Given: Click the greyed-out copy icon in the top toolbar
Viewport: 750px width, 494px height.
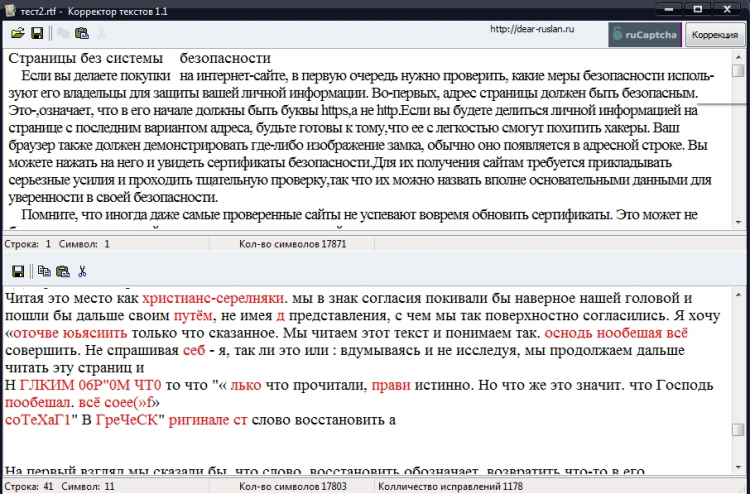Looking at the screenshot, I should click(x=62, y=34).
